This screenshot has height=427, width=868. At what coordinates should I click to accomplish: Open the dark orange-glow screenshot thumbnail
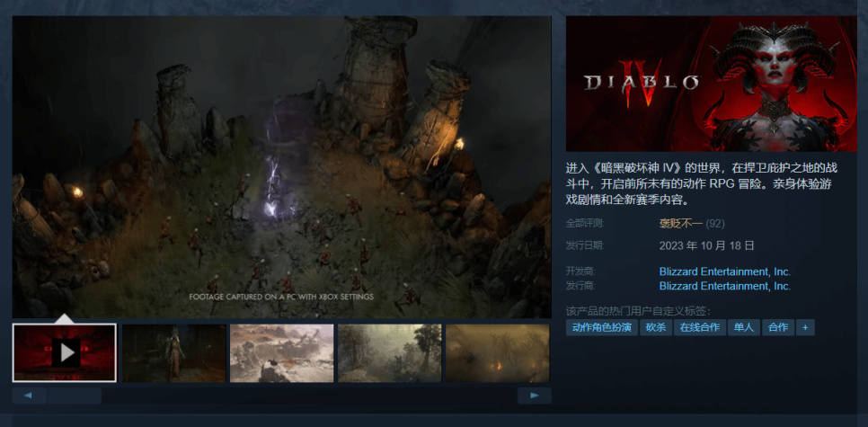498,353
